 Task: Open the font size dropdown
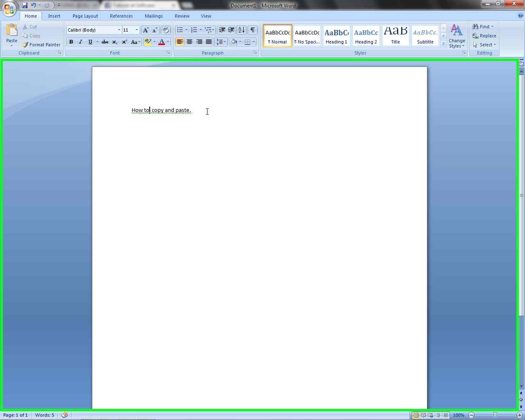click(x=137, y=30)
